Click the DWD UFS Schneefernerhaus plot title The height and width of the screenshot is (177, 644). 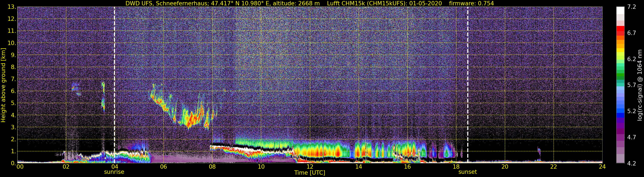309,3
